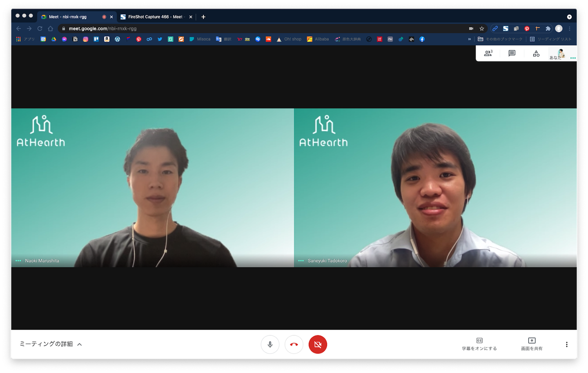588x373 pixels.
Task: Open the Messenger bookmark
Action: (65, 39)
